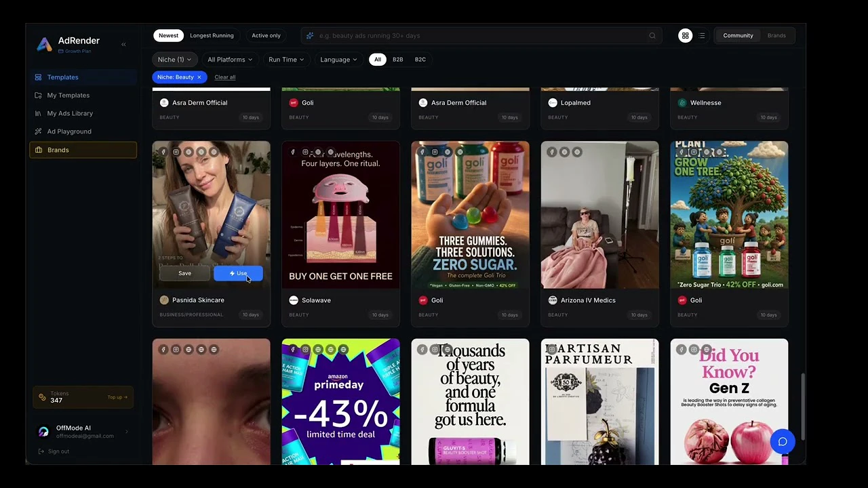This screenshot has width=868, height=488.
Task: Enable the Active only filter
Action: [x=266, y=35]
